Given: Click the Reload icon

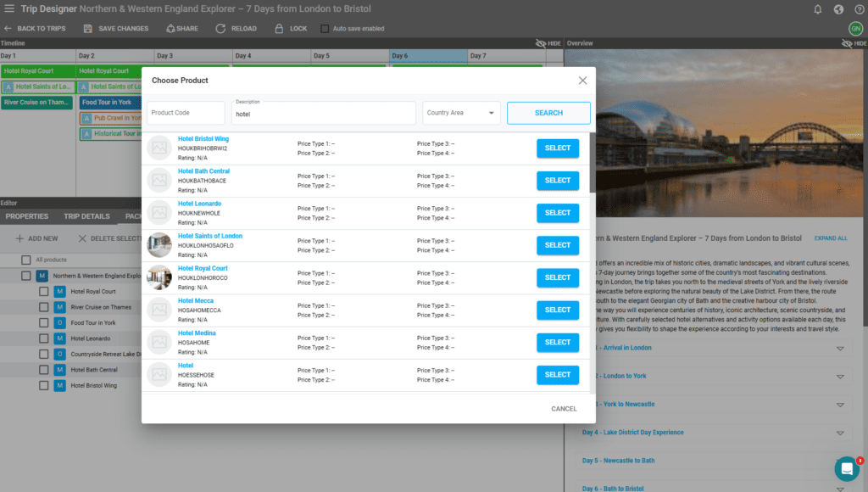Looking at the screenshot, I should tap(220, 29).
